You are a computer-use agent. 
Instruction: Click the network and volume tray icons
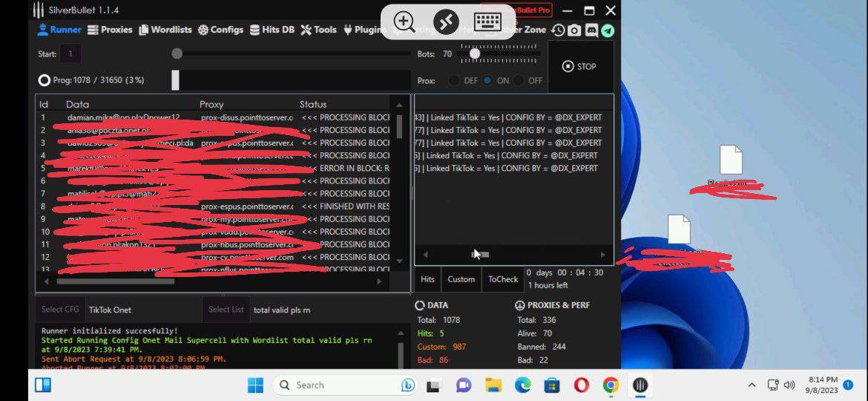click(x=781, y=385)
